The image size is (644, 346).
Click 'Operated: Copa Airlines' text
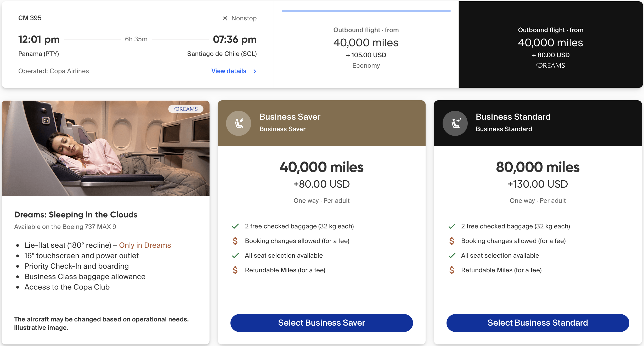54,71
